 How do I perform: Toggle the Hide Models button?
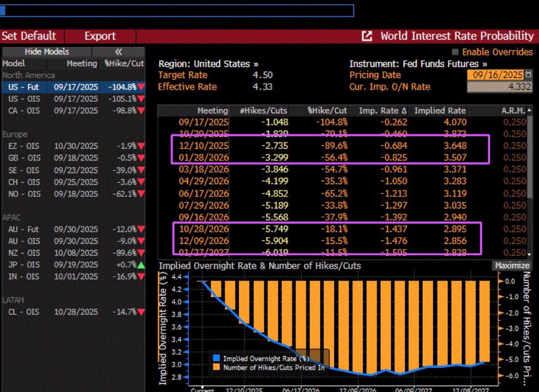[x=46, y=52]
